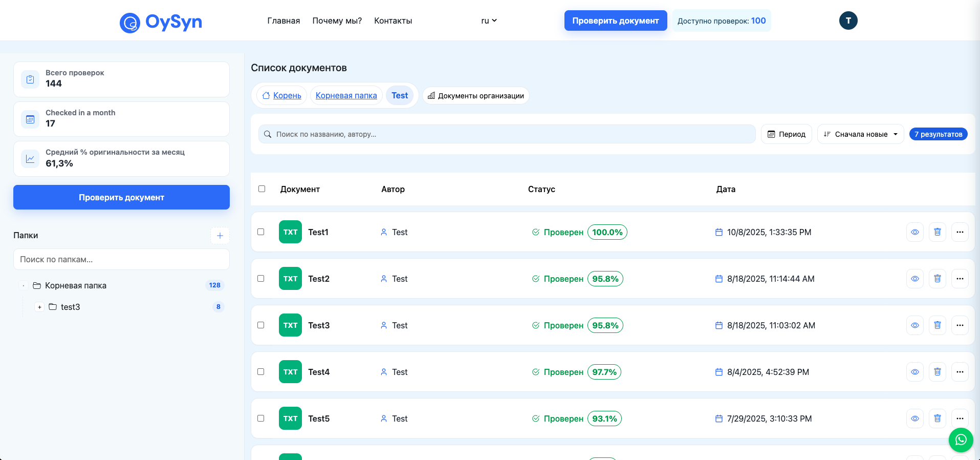Open the Период date filter

pyautogui.click(x=786, y=134)
